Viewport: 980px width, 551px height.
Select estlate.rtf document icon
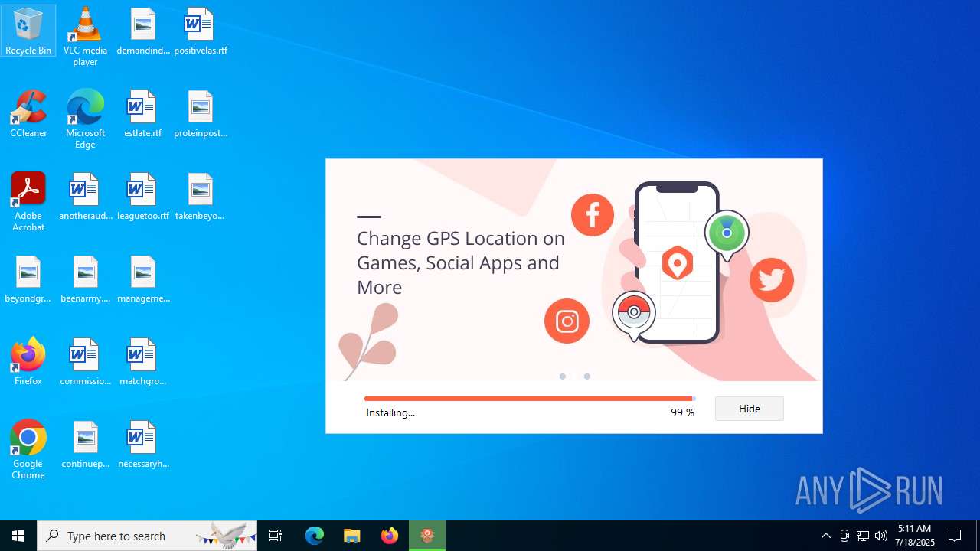click(143, 114)
